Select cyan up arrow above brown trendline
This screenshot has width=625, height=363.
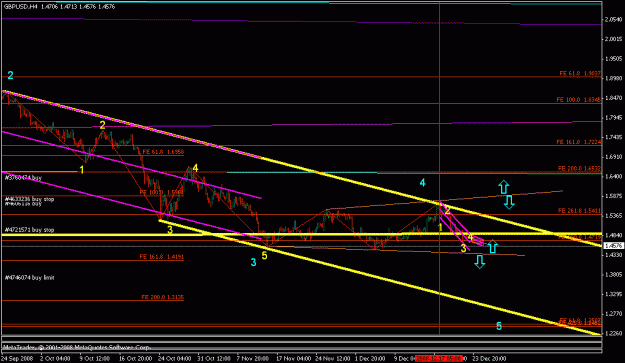(504, 187)
